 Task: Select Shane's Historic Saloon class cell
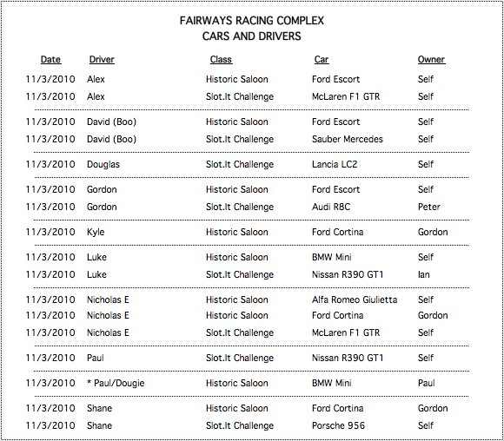[237, 408]
